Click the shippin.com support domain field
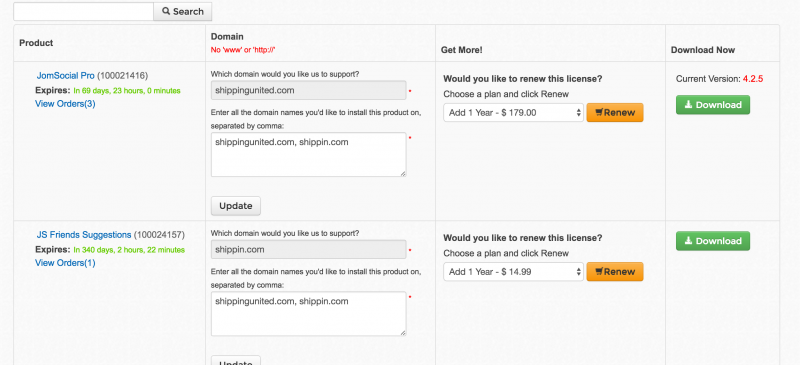Viewport: 800px width, 365px height. click(309, 250)
